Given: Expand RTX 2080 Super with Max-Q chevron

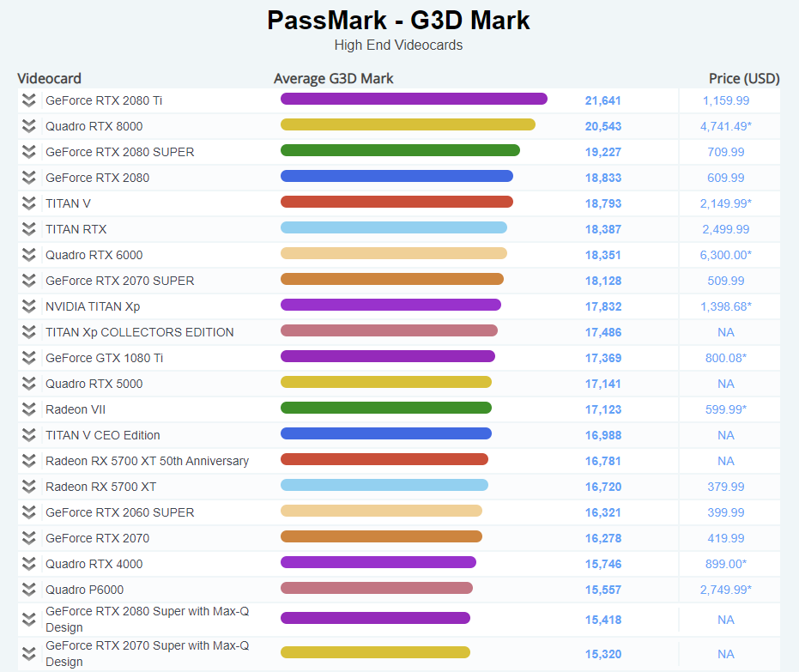Looking at the screenshot, I should [x=29, y=620].
